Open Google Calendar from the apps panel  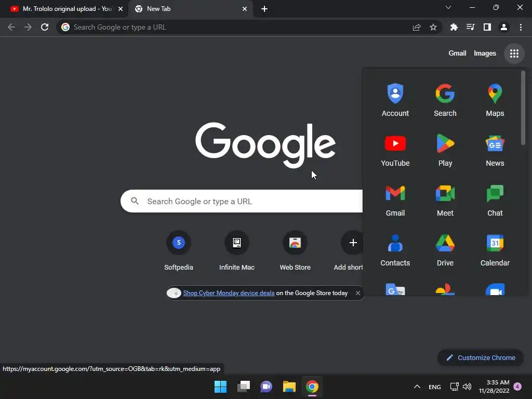pyautogui.click(x=495, y=250)
